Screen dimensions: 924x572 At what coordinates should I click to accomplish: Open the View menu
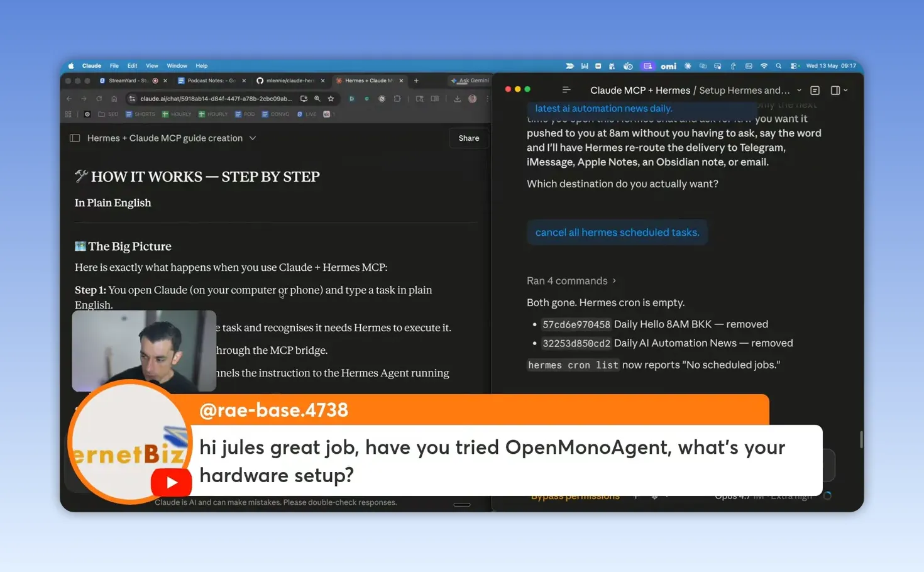coord(152,65)
